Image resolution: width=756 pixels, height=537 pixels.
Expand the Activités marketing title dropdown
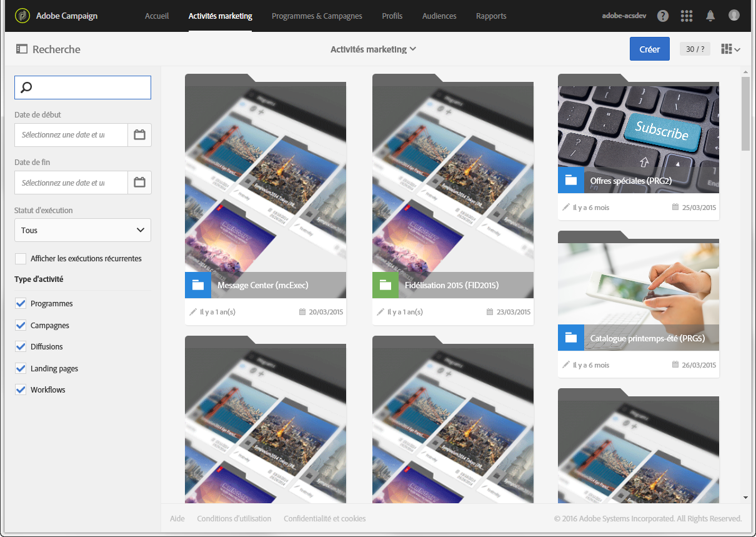click(373, 49)
